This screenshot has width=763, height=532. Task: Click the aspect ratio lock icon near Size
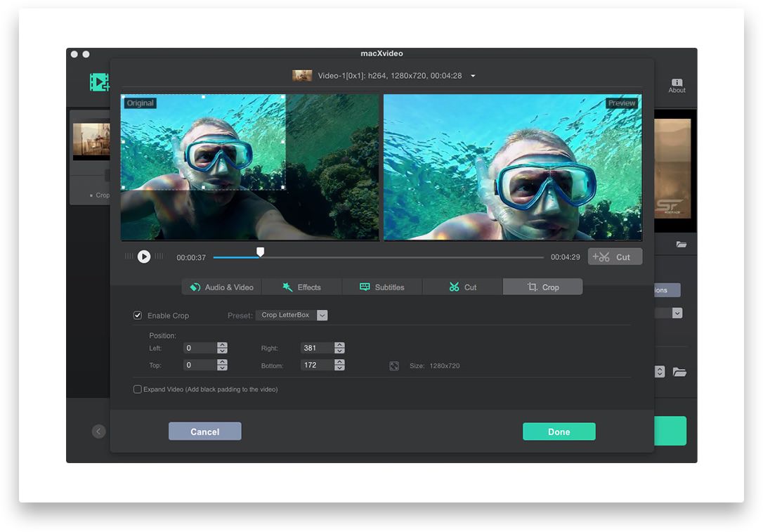click(x=394, y=365)
